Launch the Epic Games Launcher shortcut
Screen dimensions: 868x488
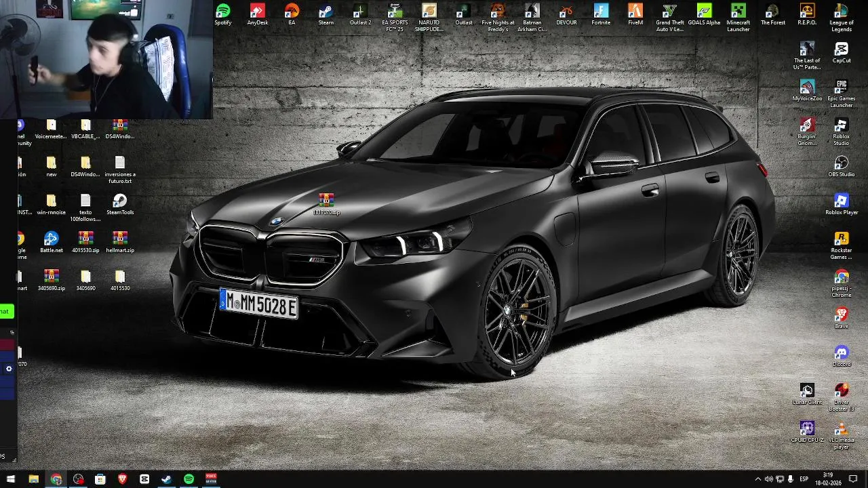point(842,94)
